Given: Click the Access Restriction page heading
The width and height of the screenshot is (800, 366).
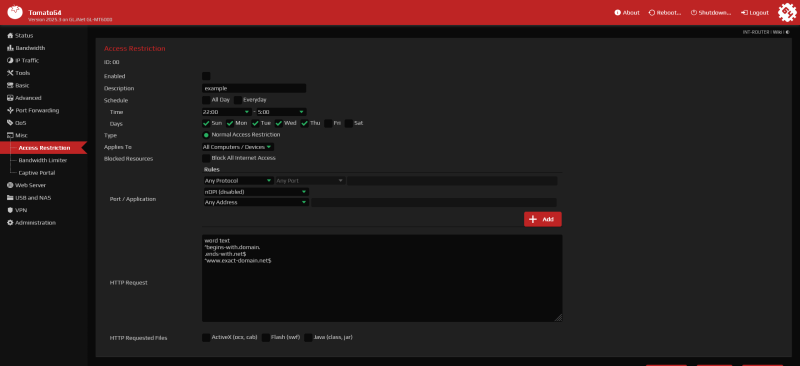Looking at the screenshot, I should pos(135,48).
